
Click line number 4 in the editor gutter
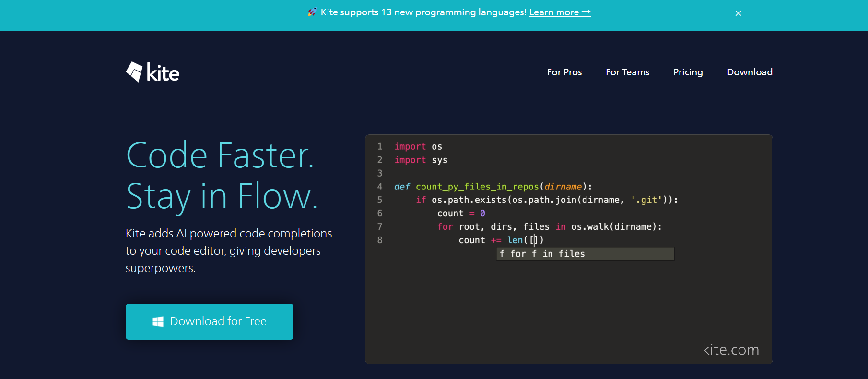point(380,187)
